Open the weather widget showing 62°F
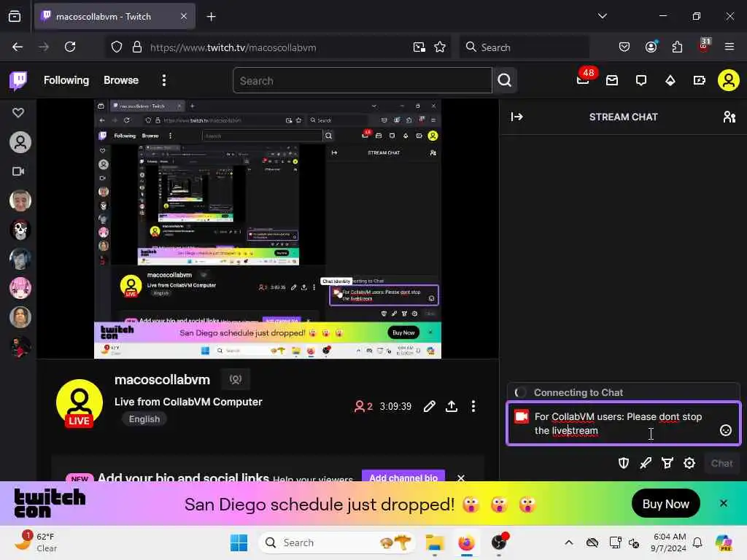The height and width of the screenshot is (560, 747). [x=36, y=542]
